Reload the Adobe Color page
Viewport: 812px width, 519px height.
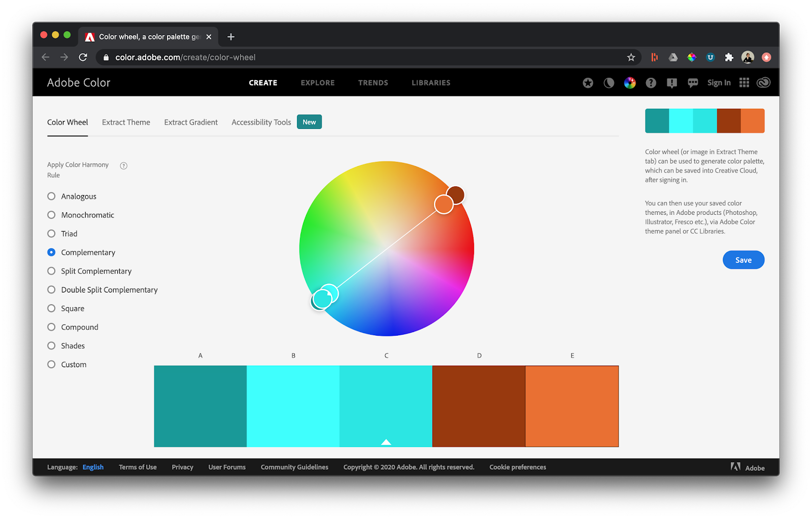click(x=83, y=57)
